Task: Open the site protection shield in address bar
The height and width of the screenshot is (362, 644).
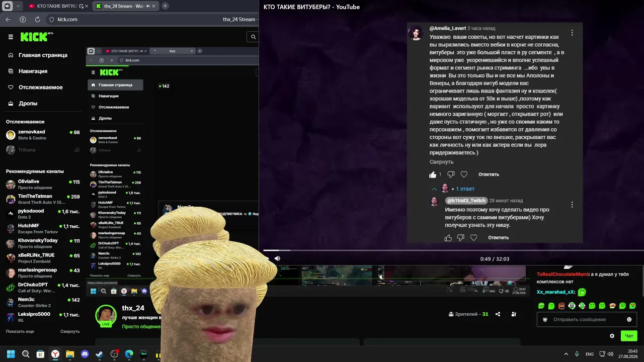Action: coord(51,20)
